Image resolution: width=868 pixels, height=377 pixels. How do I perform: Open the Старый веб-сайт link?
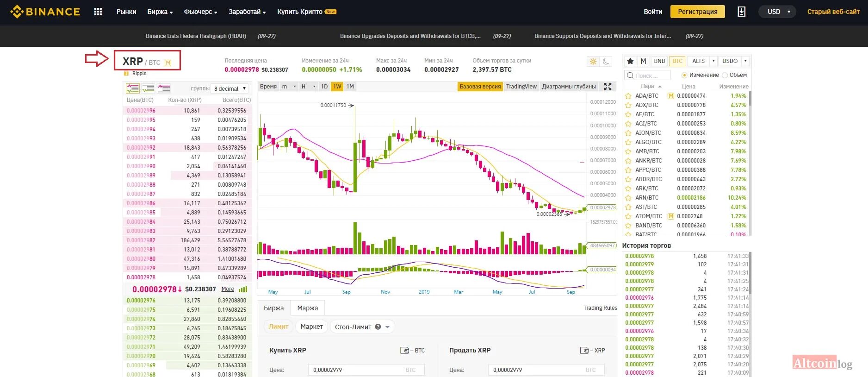click(x=833, y=12)
